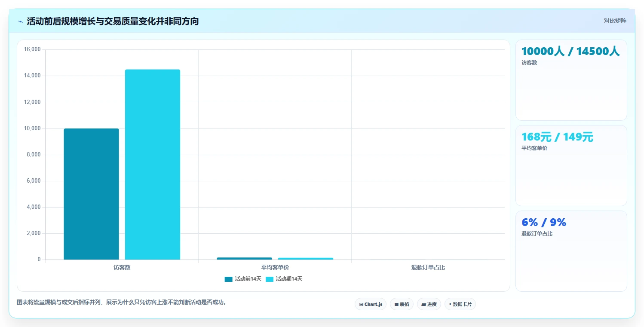
Task: Click the 4,000 y-axis tick label
Action: coord(33,207)
